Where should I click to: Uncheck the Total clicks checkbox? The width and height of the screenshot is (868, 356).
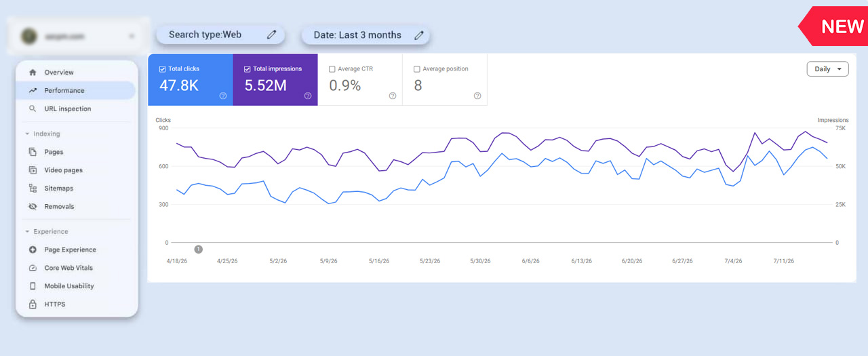tap(162, 68)
